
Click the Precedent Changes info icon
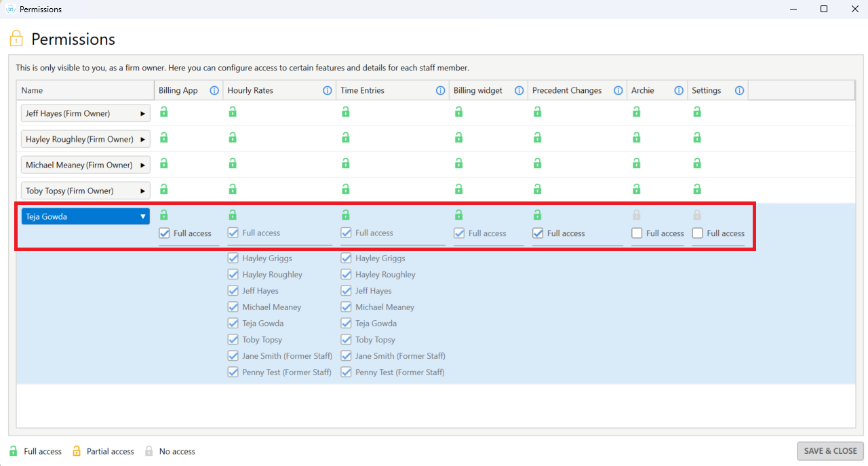click(x=618, y=90)
